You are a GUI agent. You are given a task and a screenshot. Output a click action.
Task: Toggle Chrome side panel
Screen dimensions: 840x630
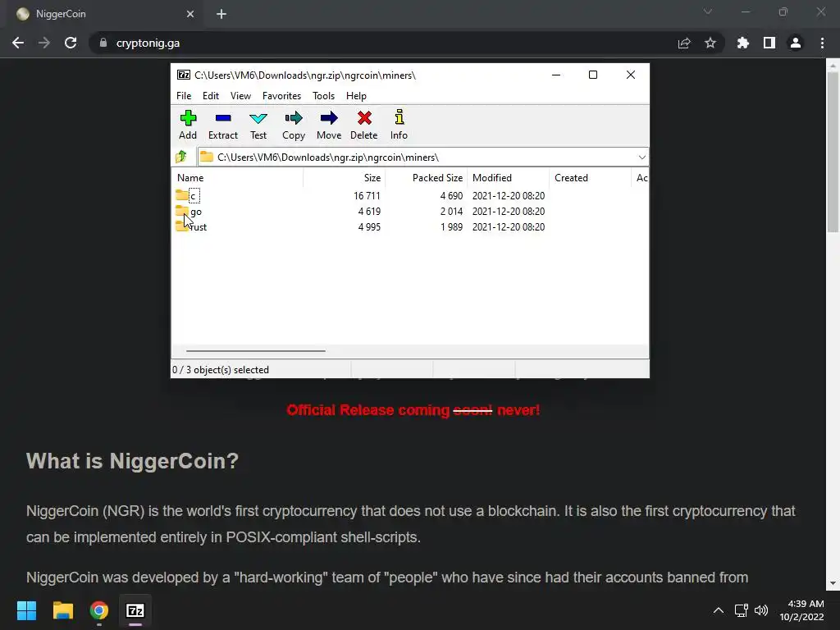pyautogui.click(x=769, y=43)
